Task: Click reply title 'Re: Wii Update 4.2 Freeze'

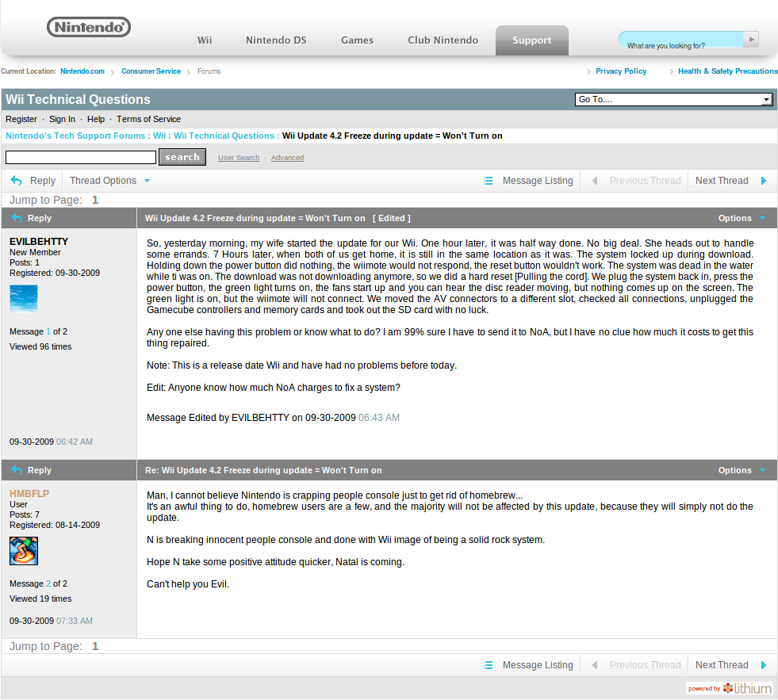Action: point(263,470)
